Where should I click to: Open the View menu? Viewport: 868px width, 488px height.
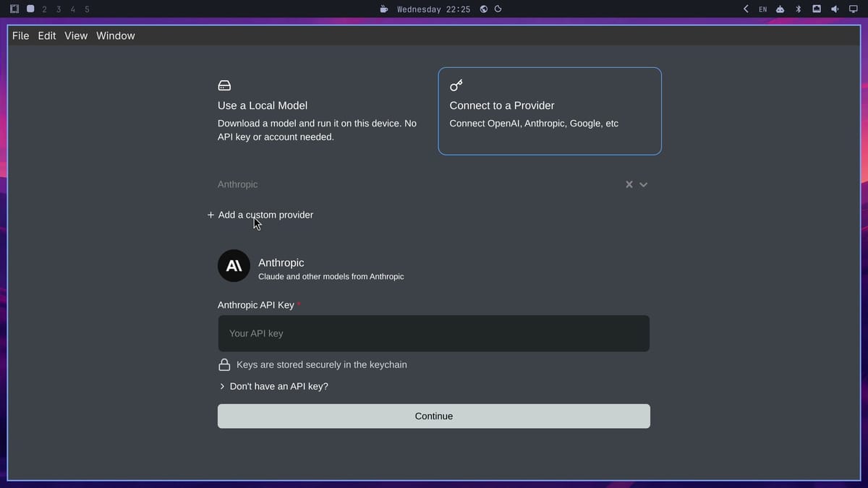click(76, 35)
